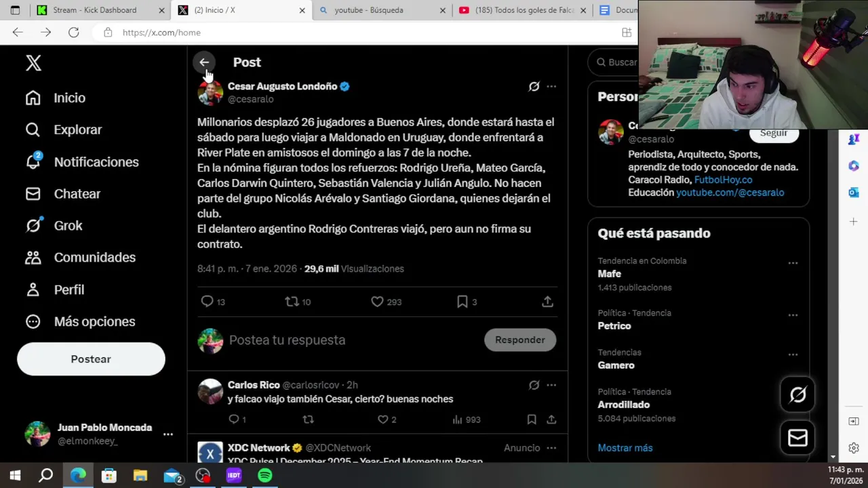Open the floating Grok button

click(x=797, y=394)
